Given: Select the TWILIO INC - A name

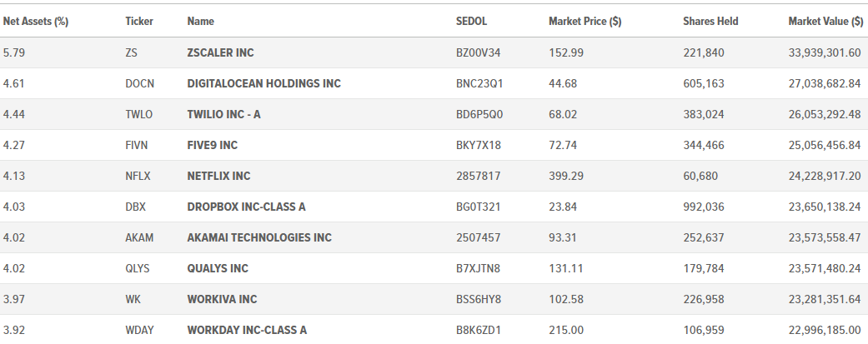Looking at the screenshot, I should (x=223, y=114).
